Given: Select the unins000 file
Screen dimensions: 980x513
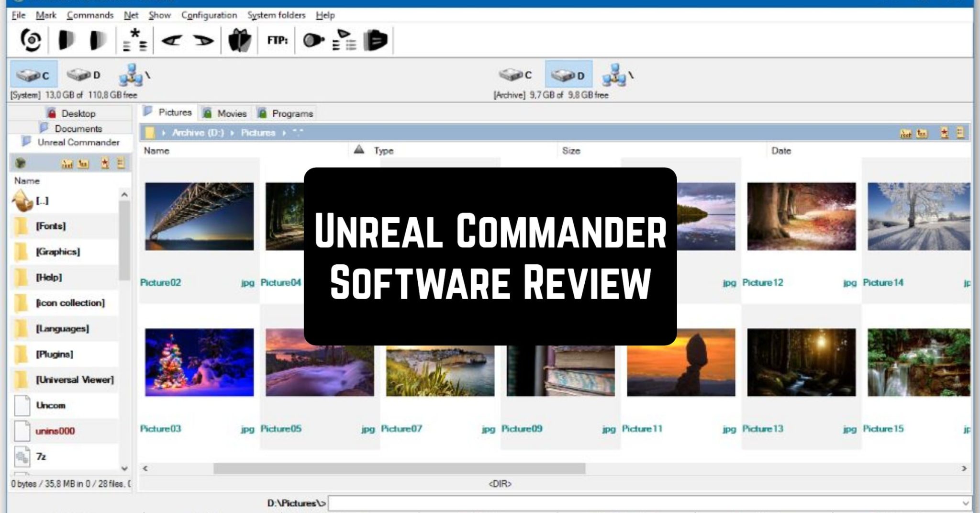Looking at the screenshot, I should [64, 431].
